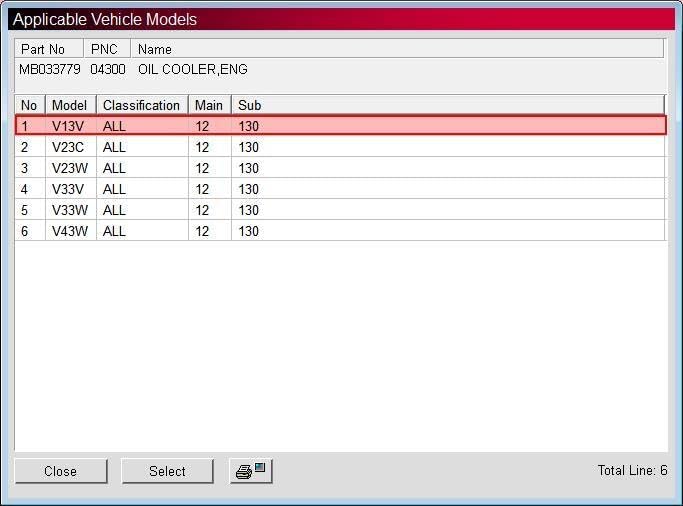Select the V23C model row
Viewport: 683px width, 506px height.
click(x=341, y=147)
